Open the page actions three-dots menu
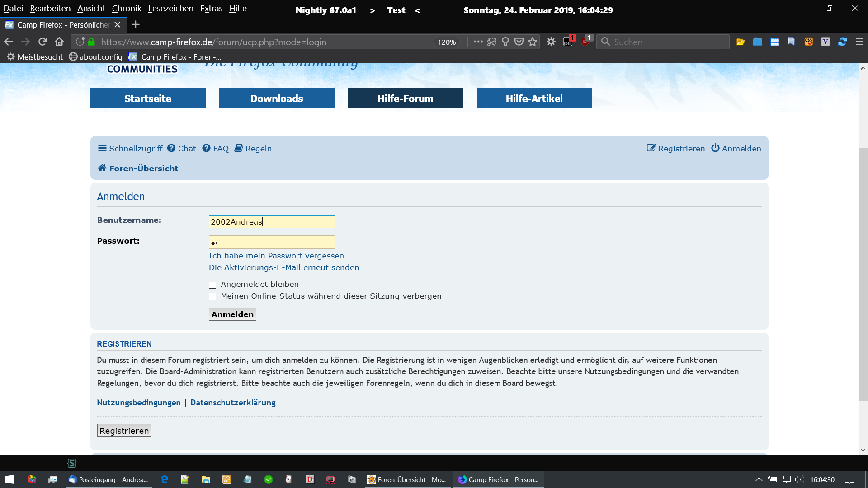868x488 pixels. tap(478, 42)
